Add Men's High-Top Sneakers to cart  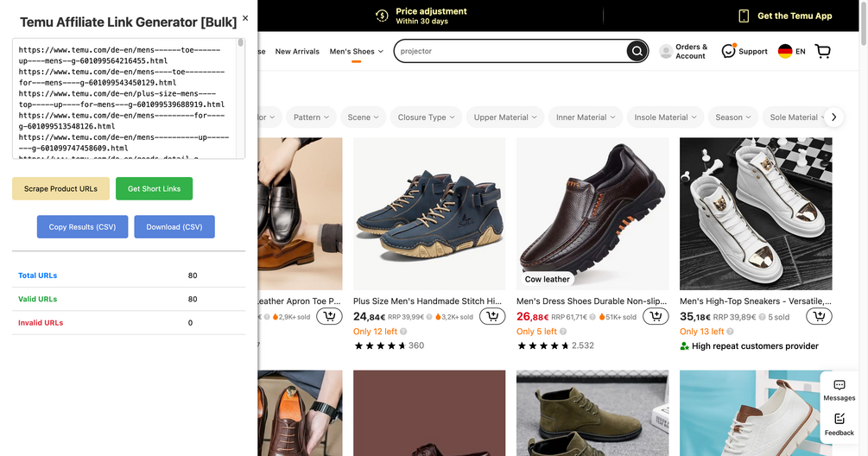[x=819, y=317]
